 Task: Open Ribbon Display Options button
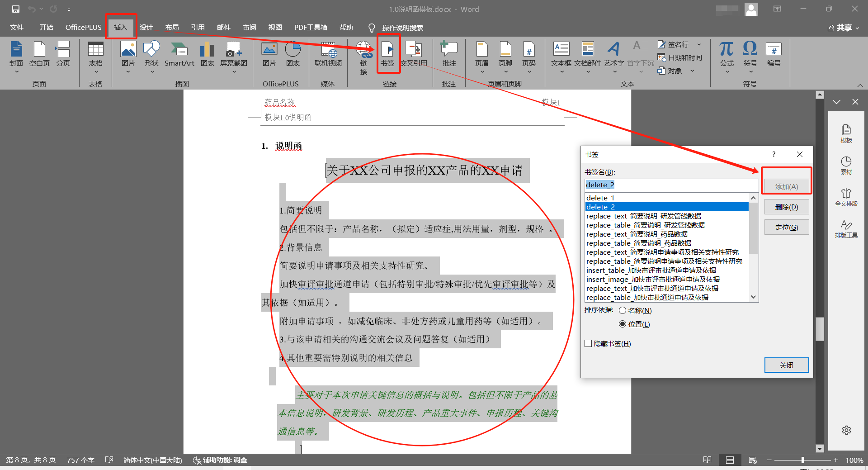click(777, 9)
